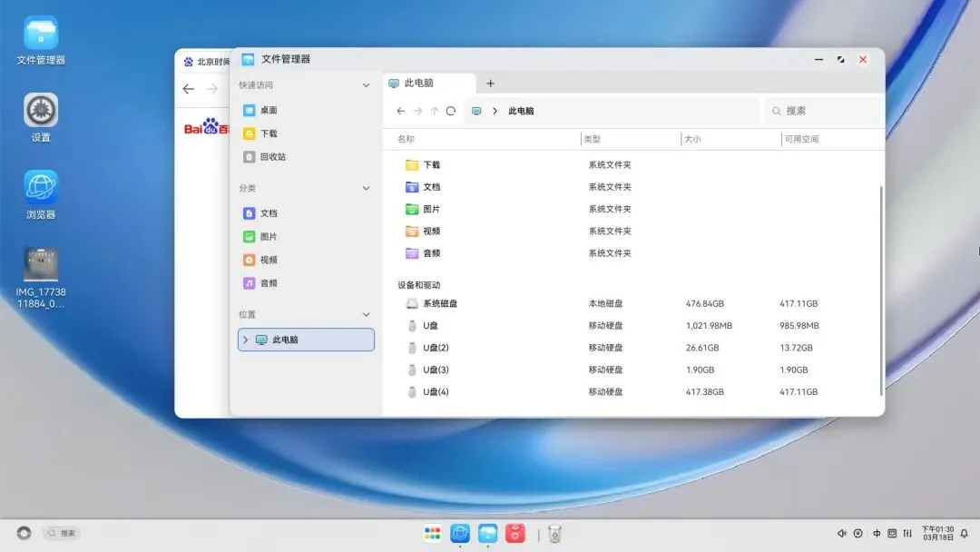Viewport: 980px width, 552px height.
Task: Select the 视频 system folder row
Action: click(x=632, y=231)
